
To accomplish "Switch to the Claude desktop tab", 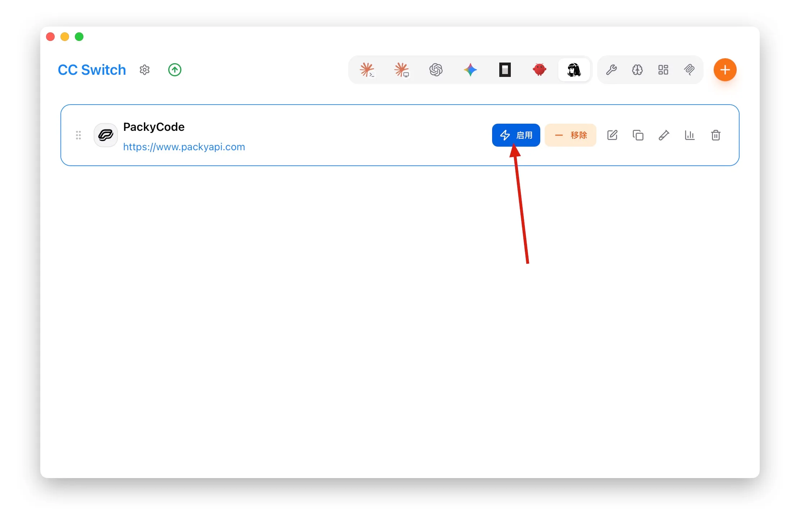I will click(x=401, y=70).
